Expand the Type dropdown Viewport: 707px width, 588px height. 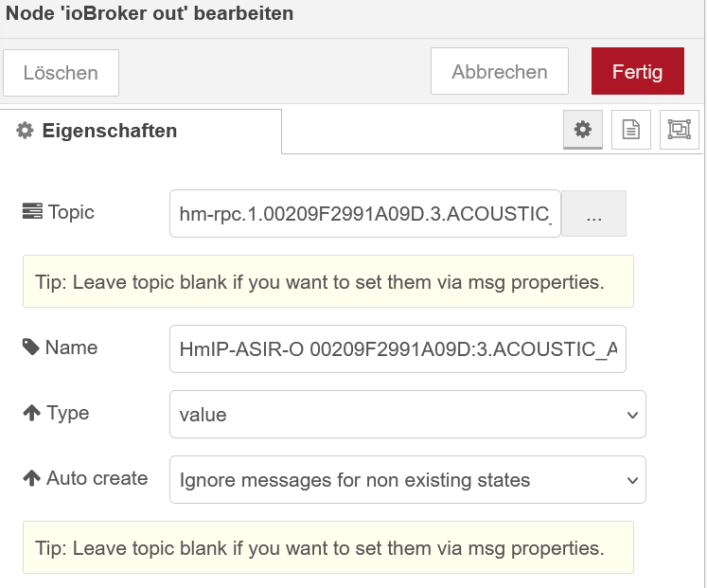tap(407, 415)
